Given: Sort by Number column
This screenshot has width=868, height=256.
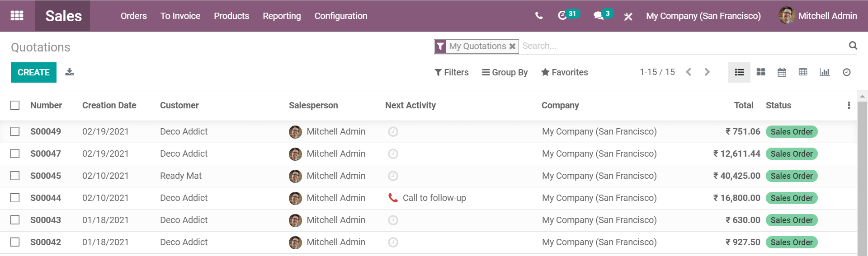Looking at the screenshot, I should coord(46,105).
